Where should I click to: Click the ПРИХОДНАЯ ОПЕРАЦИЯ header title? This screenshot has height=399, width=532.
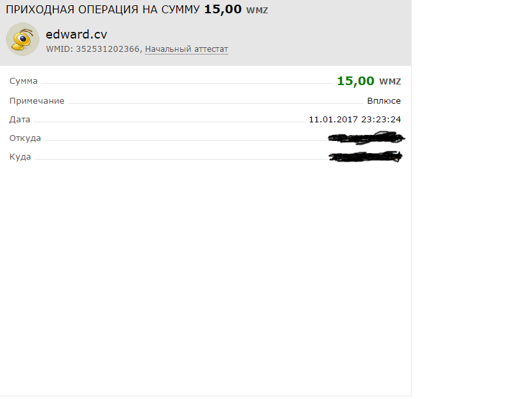tap(102, 9)
